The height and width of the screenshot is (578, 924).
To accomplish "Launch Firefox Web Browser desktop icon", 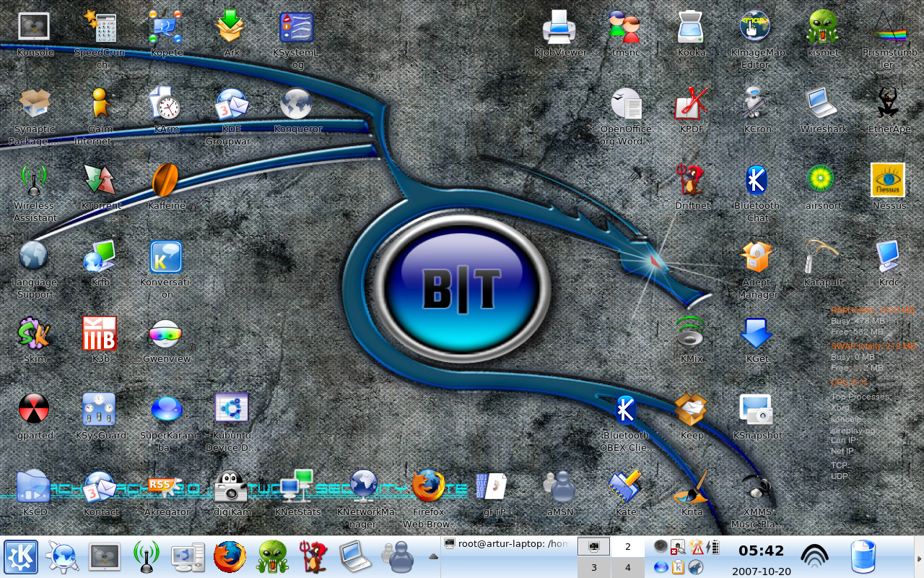I will [428, 486].
